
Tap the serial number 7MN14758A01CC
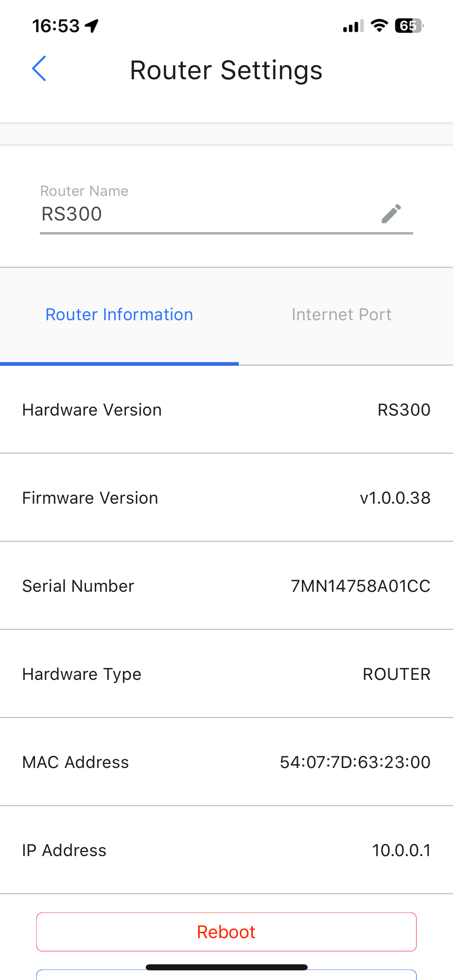[x=360, y=586]
